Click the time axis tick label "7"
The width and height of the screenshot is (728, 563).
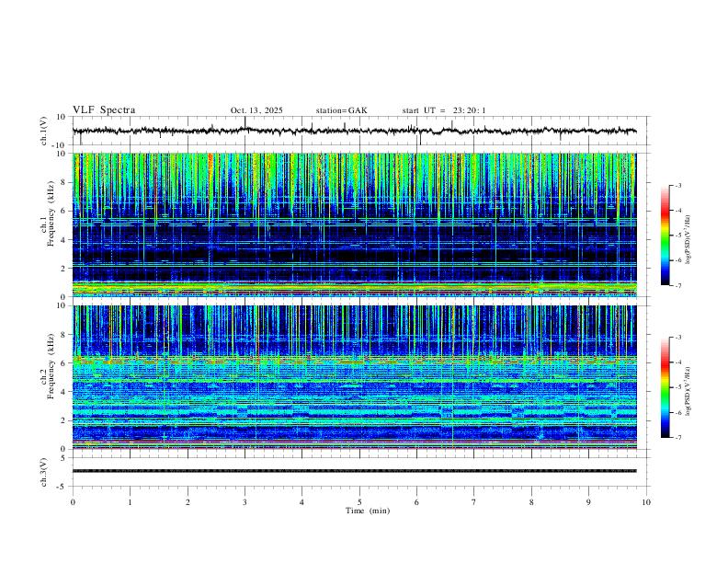click(474, 502)
